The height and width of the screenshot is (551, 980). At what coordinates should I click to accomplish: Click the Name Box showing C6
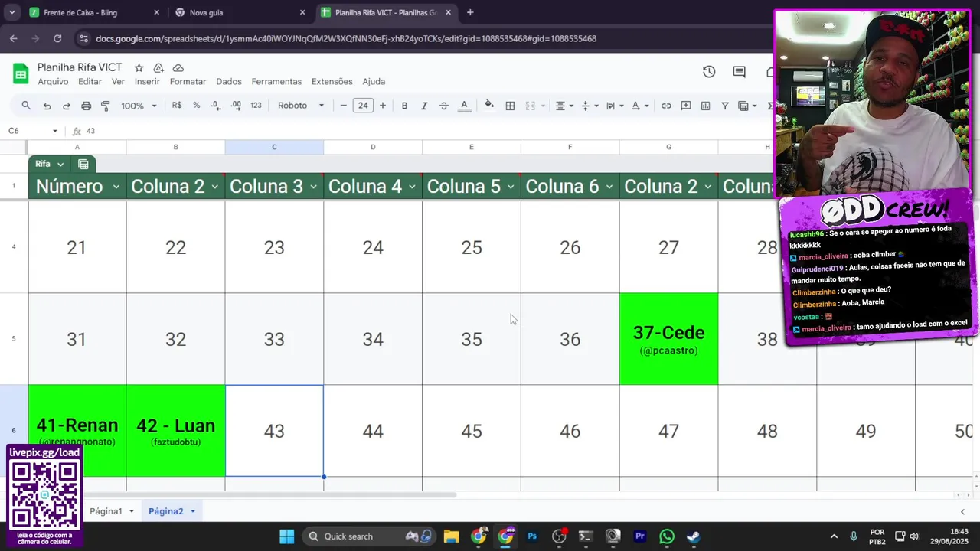pos(32,131)
